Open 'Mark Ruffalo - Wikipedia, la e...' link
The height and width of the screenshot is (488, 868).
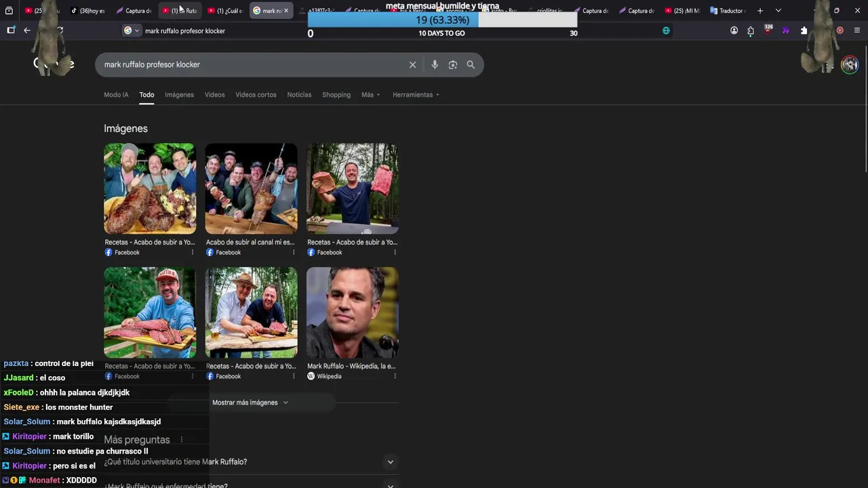click(351, 366)
